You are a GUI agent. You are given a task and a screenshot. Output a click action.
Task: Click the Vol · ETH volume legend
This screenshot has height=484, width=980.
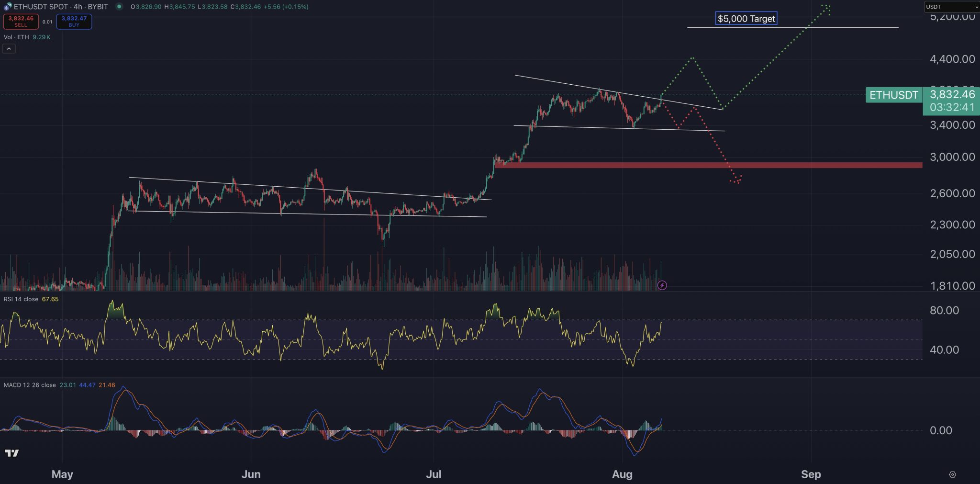point(16,37)
